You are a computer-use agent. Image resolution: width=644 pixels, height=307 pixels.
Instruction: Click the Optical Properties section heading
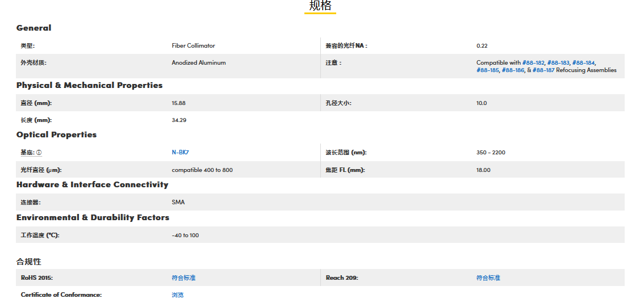pos(56,134)
